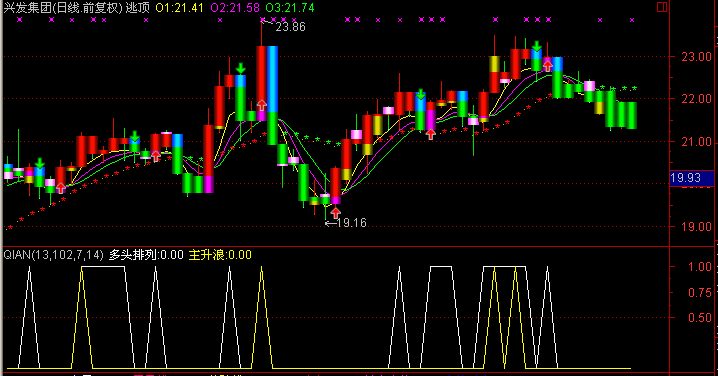The height and width of the screenshot is (376, 718).
Task: Click the rightmost magenta x marker at top
Action: click(632, 20)
